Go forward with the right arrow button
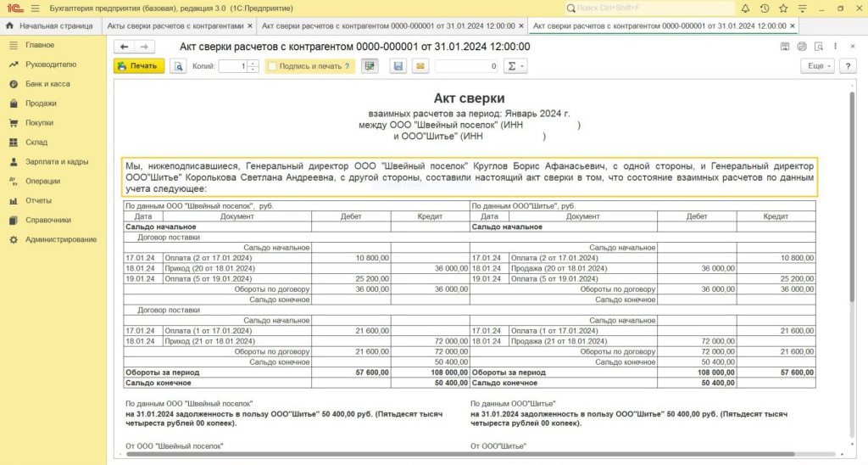Viewport: 868px width, 465px height. (x=144, y=47)
